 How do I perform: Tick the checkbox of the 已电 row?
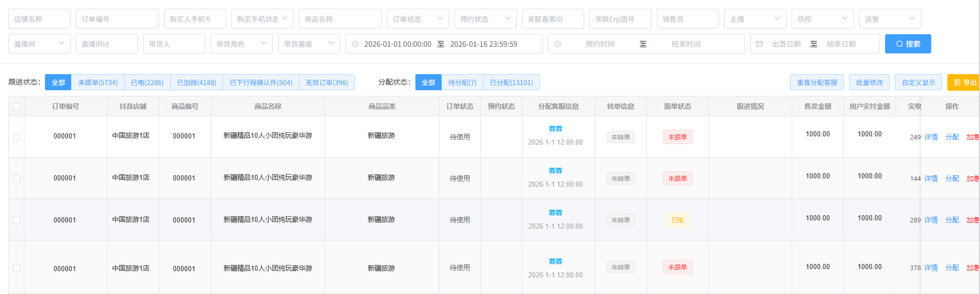click(x=17, y=220)
